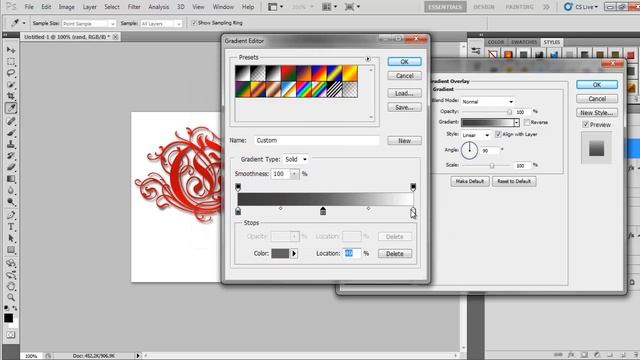Toggle Align with Layer checkbox

[x=498, y=134]
